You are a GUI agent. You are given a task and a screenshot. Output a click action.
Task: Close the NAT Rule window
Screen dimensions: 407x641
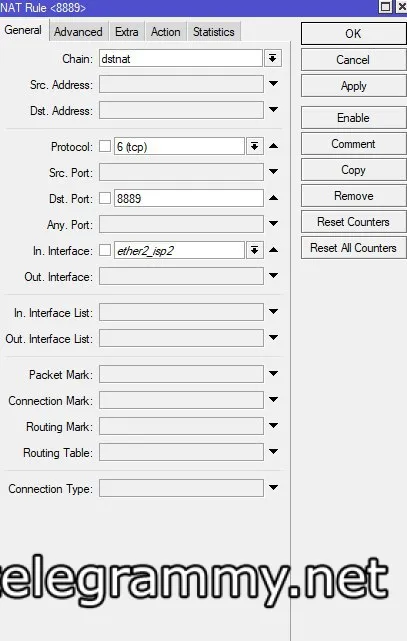pyautogui.click(x=402, y=7)
